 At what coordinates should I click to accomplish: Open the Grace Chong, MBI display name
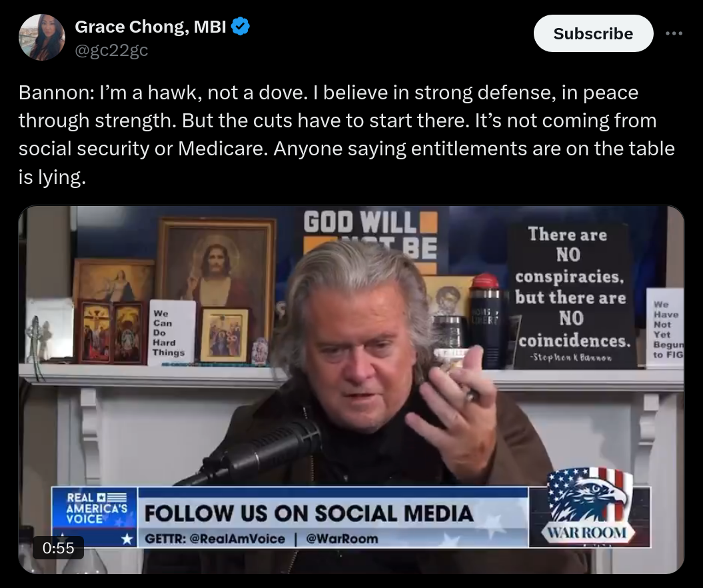click(x=150, y=27)
